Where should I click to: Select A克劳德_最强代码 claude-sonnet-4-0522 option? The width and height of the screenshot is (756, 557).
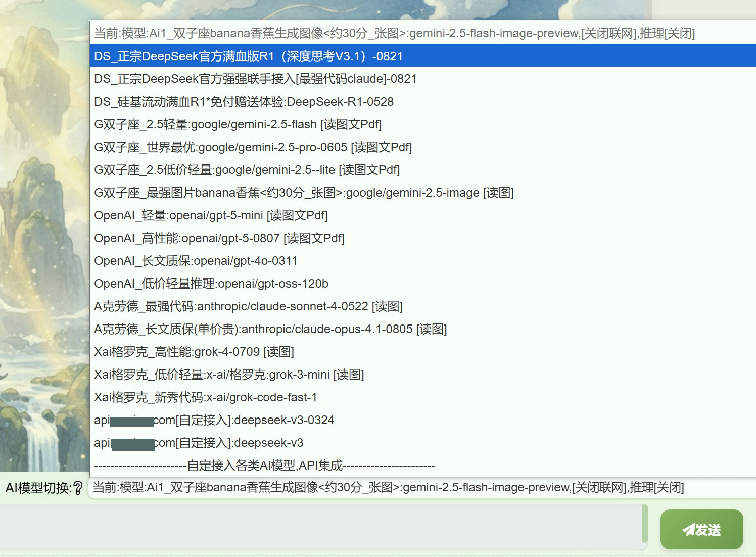(423, 306)
